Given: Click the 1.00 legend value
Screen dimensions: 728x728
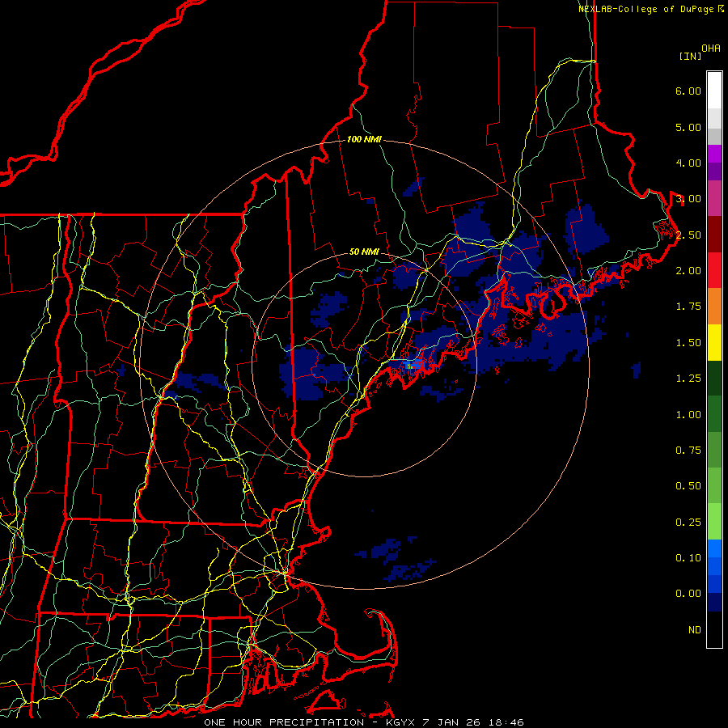Looking at the screenshot, I should (688, 415).
